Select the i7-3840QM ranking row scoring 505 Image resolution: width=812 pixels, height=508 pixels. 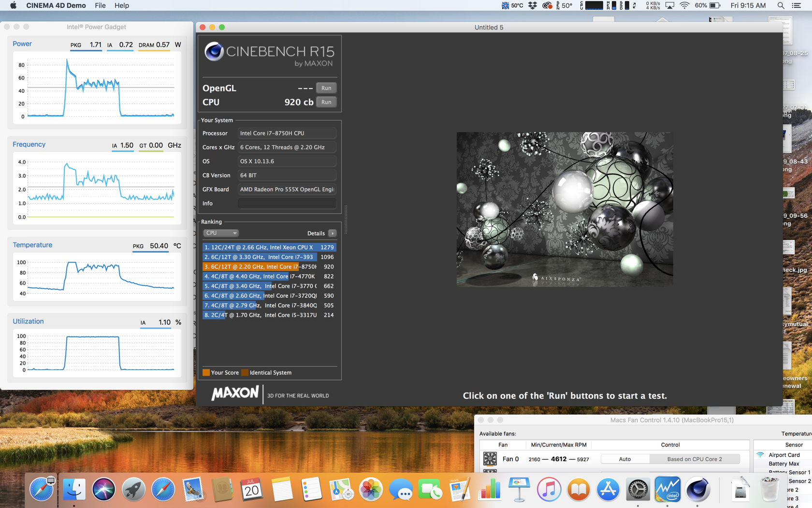point(269,305)
